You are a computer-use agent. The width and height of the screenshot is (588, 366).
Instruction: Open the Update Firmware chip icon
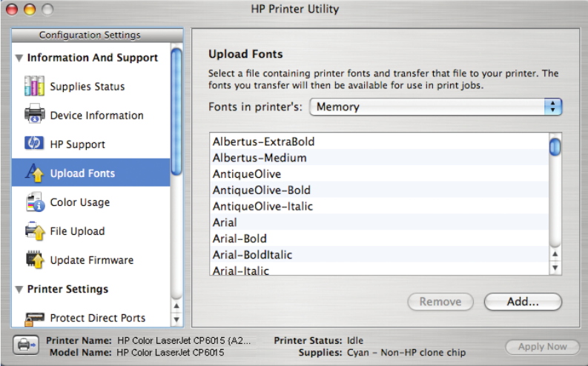pyautogui.click(x=35, y=260)
